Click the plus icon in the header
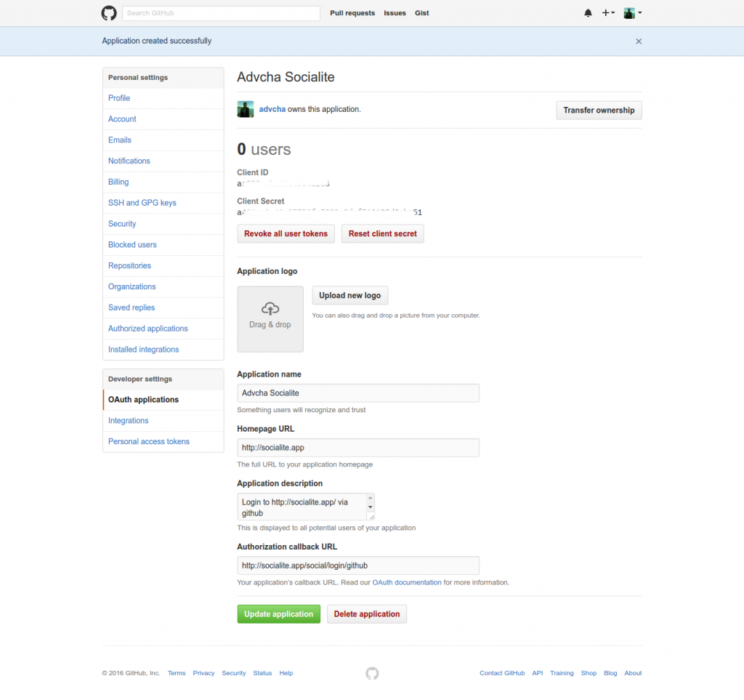 tap(605, 12)
